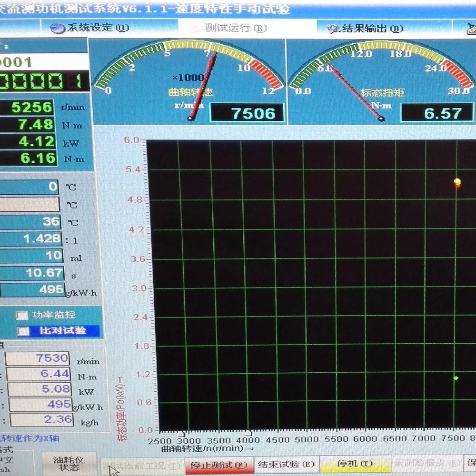Click the 2.36 kg/h fuel field
Viewport: 476px width, 476px height.
tap(41, 420)
